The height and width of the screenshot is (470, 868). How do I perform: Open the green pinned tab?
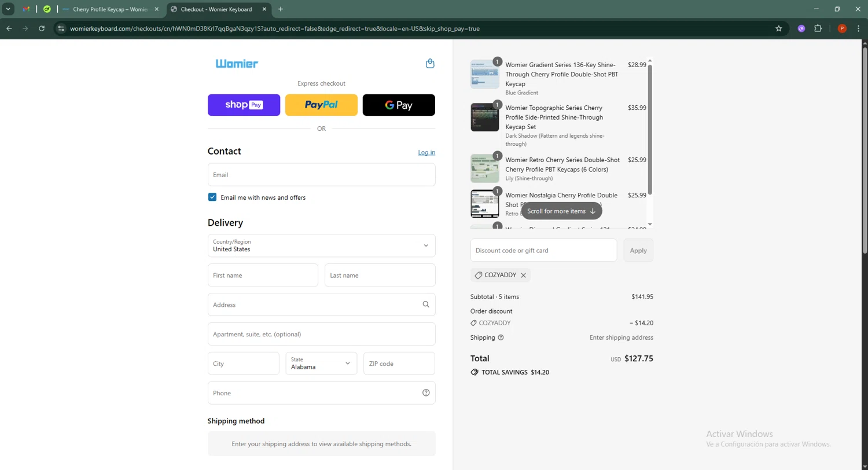tap(47, 9)
